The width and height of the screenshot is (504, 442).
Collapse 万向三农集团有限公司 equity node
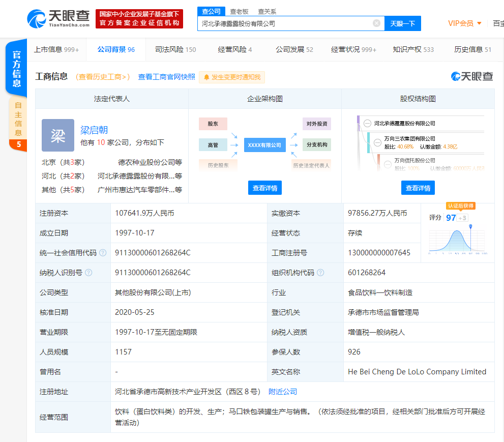378,142
